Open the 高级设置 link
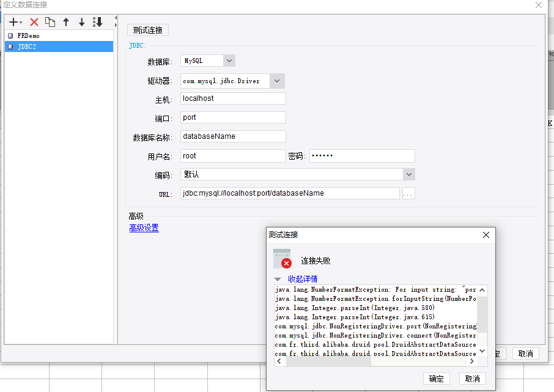The image size is (554, 392). 144,228
